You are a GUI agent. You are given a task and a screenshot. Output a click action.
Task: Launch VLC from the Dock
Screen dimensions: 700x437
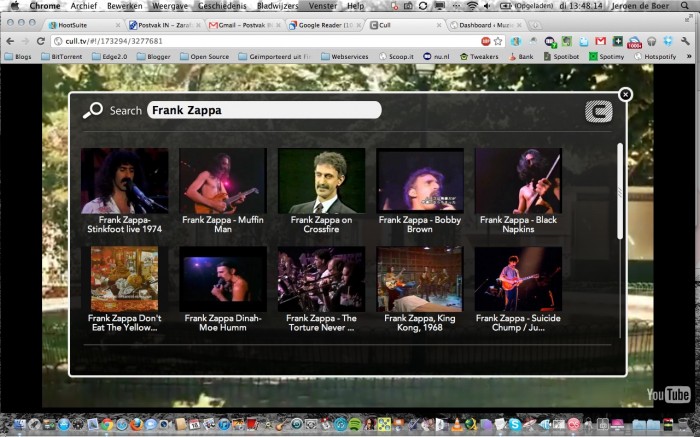pyautogui.click(x=457, y=424)
